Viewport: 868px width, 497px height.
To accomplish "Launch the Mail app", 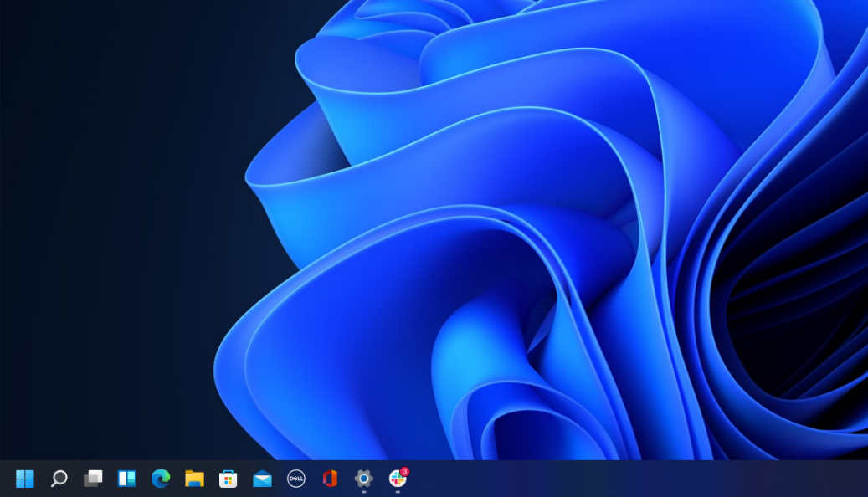I will coord(262,479).
